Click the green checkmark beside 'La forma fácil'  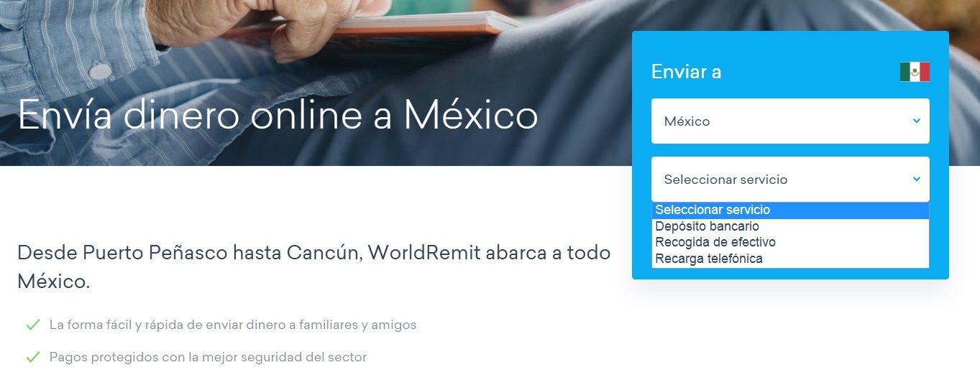(x=32, y=325)
